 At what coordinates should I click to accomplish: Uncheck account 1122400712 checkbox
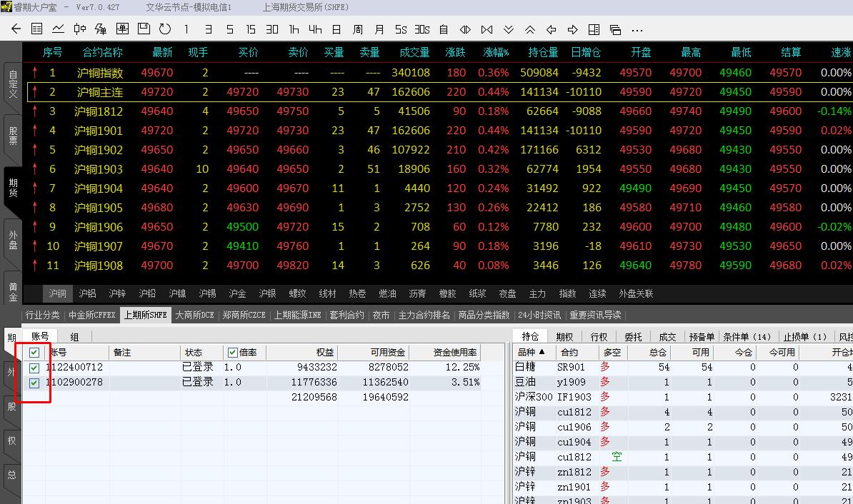pos(34,368)
